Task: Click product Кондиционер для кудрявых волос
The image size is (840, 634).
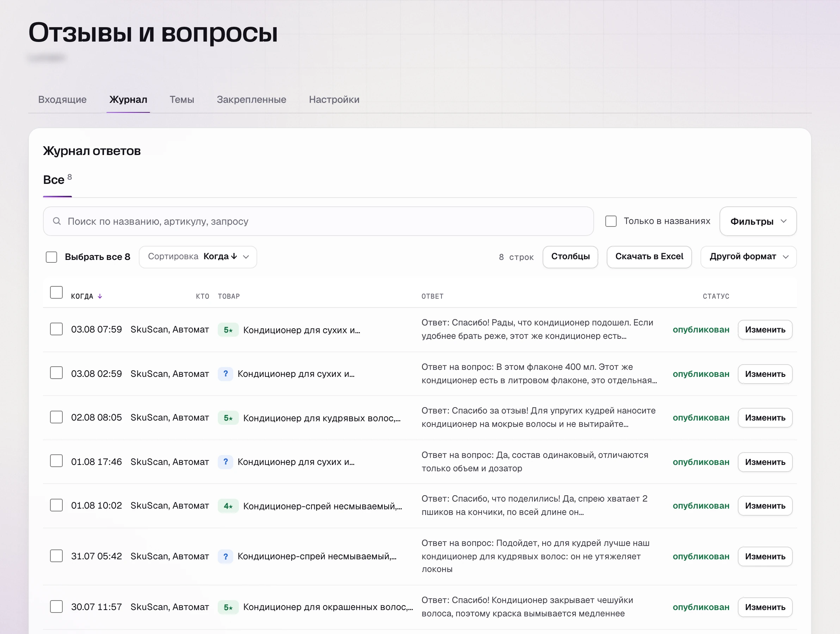Action: pos(322,418)
